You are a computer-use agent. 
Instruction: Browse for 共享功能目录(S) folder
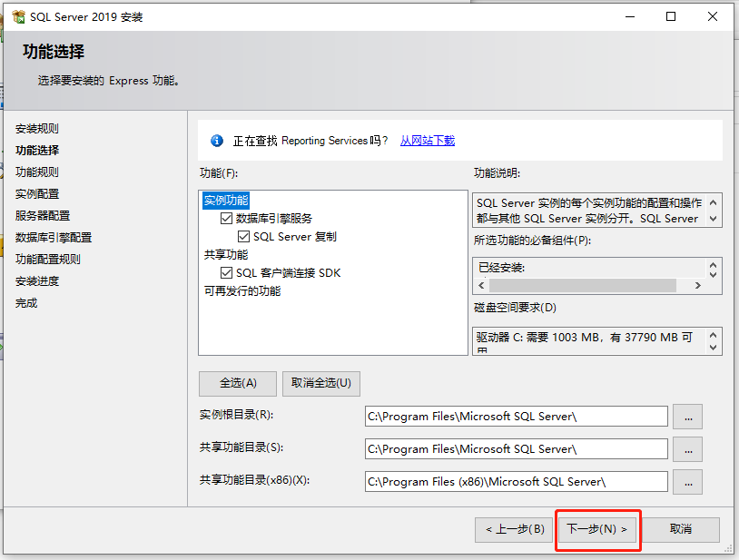[x=687, y=449]
